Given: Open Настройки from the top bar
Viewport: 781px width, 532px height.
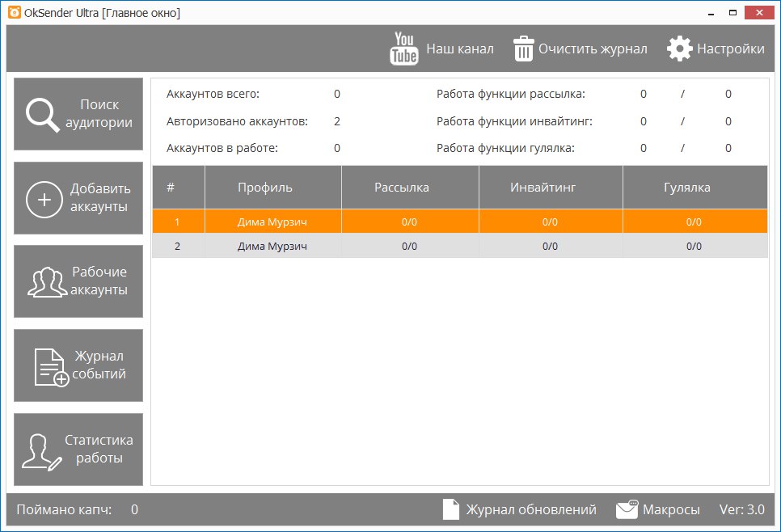Looking at the screenshot, I should [x=730, y=49].
